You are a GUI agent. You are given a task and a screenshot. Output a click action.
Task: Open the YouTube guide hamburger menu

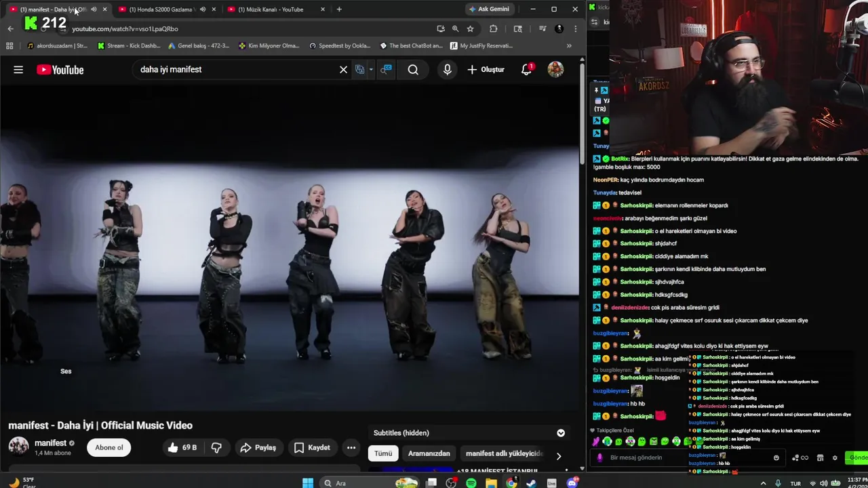point(18,70)
